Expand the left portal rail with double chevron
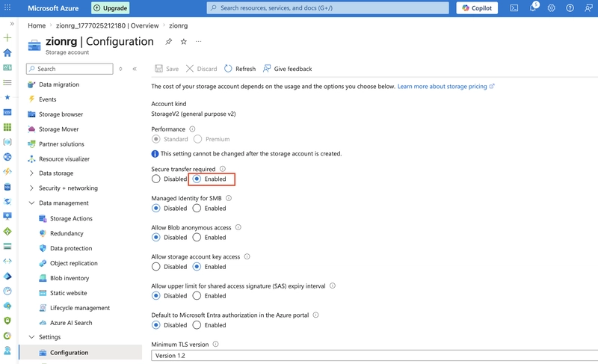598x364 pixels. click(x=12, y=24)
